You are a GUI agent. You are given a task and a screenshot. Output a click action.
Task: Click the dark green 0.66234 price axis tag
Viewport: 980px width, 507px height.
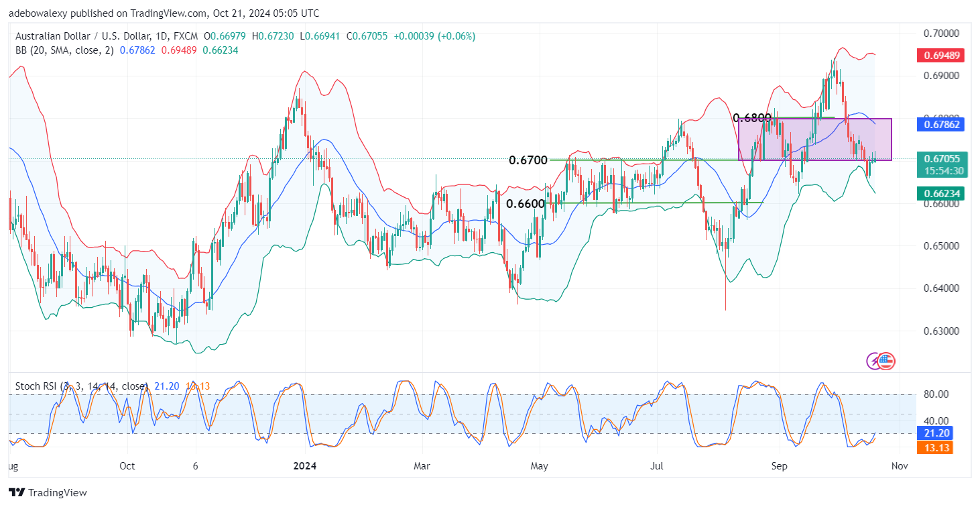(941, 194)
